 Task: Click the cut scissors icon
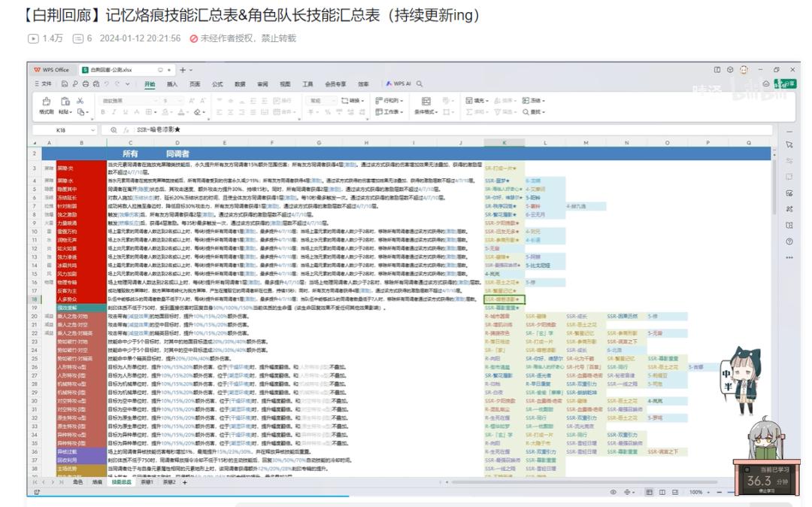click(x=80, y=100)
